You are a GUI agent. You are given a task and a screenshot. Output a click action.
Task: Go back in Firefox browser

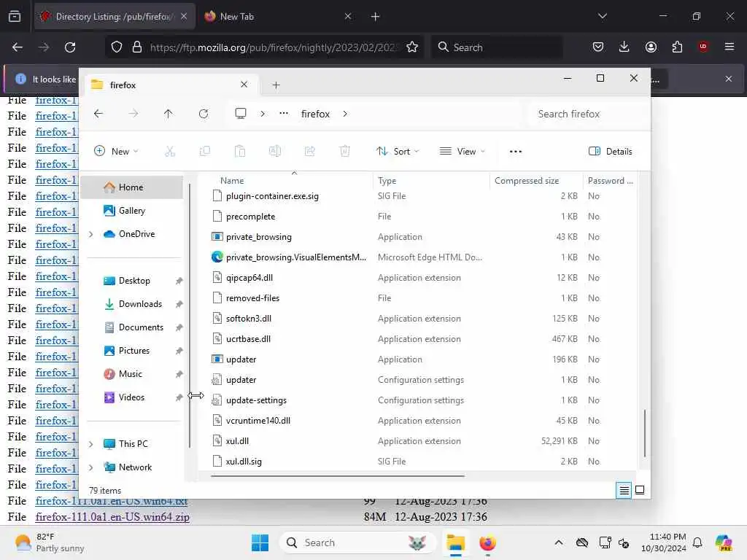click(x=18, y=47)
